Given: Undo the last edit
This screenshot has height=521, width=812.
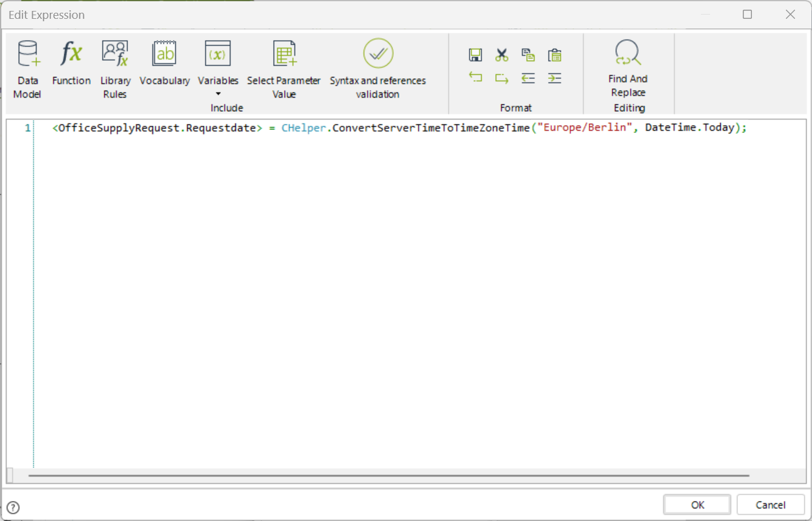Looking at the screenshot, I should [475, 78].
